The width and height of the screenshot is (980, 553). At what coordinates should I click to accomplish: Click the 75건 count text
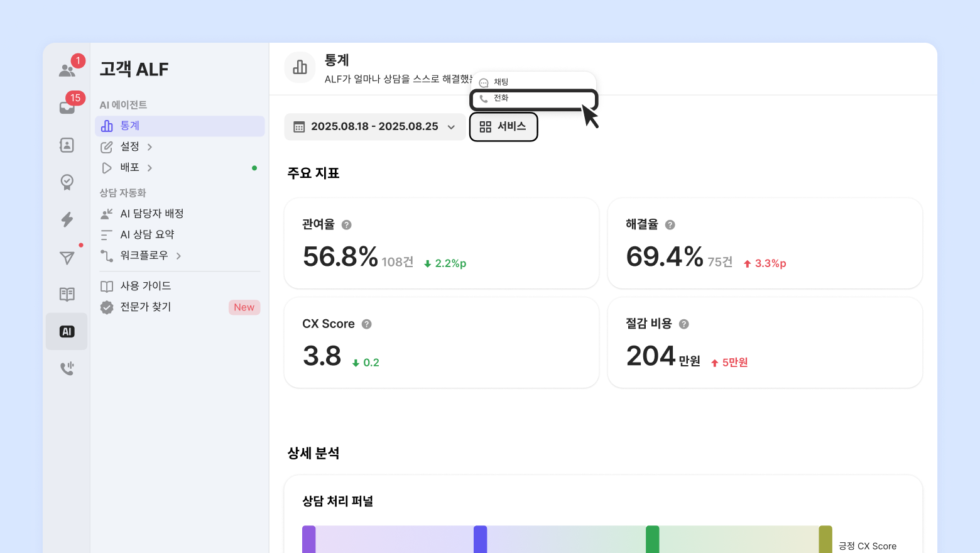coord(720,262)
